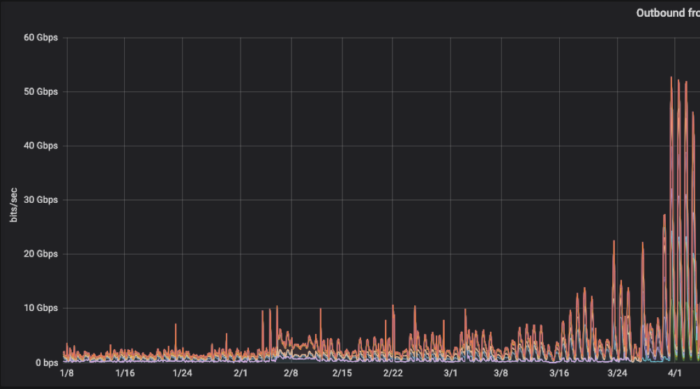
Task: Click the 1/16 date label
Action: pos(125,373)
